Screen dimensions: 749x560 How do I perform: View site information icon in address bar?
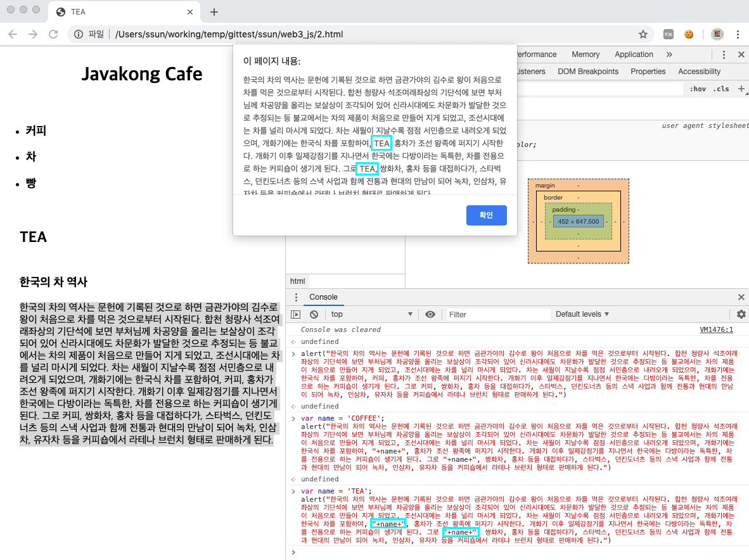pos(79,34)
